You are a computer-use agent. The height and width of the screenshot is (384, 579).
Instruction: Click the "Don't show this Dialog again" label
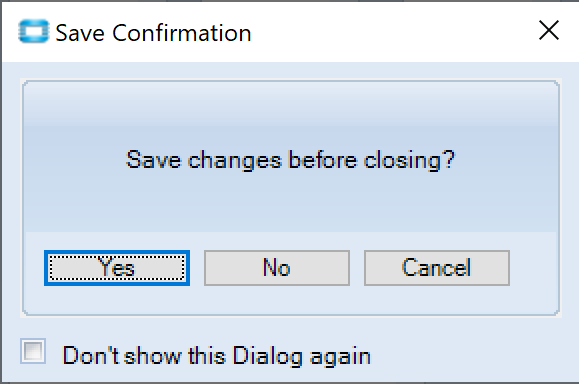[216, 356]
